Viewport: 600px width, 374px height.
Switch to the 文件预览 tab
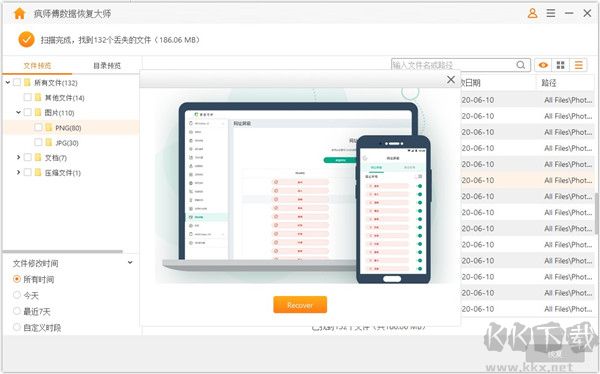(x=37, y=66)
